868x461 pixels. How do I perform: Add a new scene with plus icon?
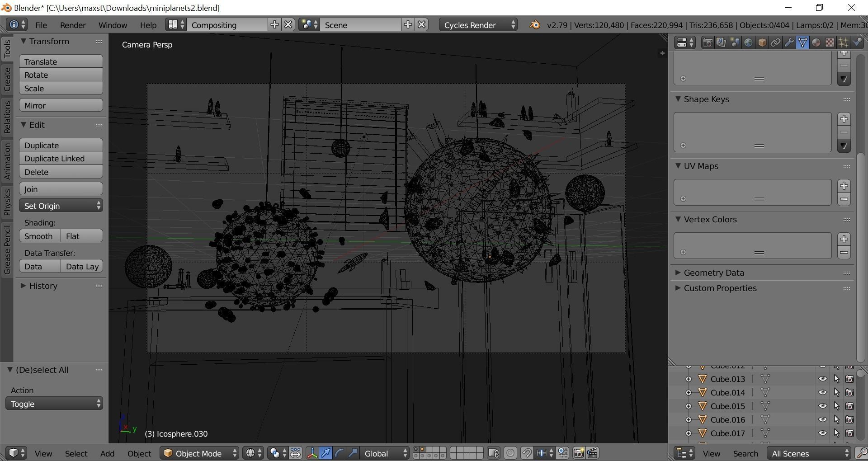408,25
